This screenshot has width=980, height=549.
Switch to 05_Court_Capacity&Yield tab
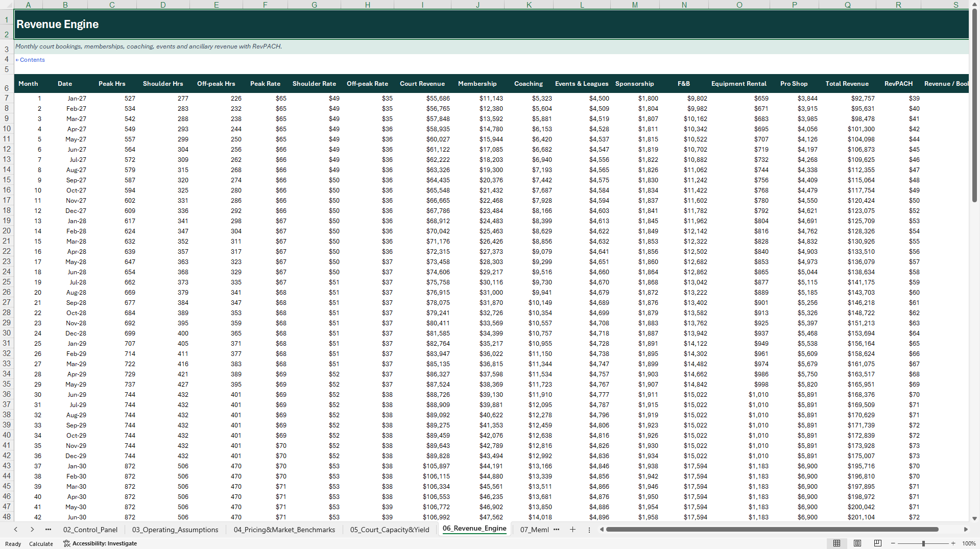pyautogui.click(x=390, y=530)
